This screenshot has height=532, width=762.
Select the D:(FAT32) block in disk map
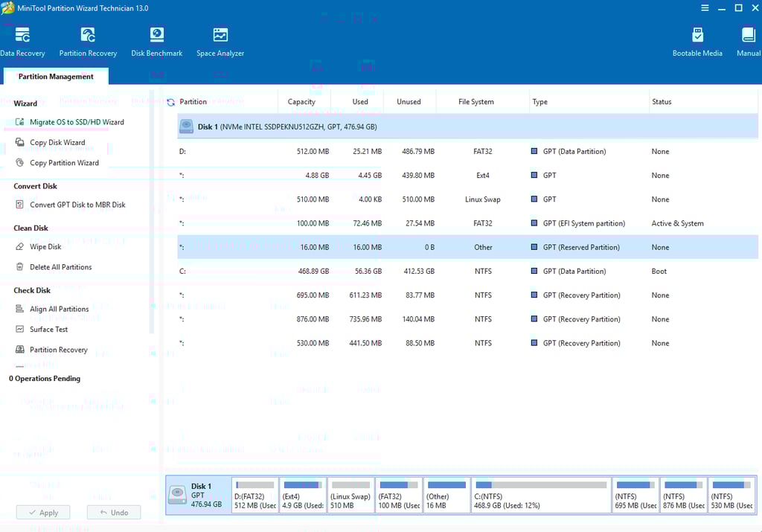tap(255, 495)
